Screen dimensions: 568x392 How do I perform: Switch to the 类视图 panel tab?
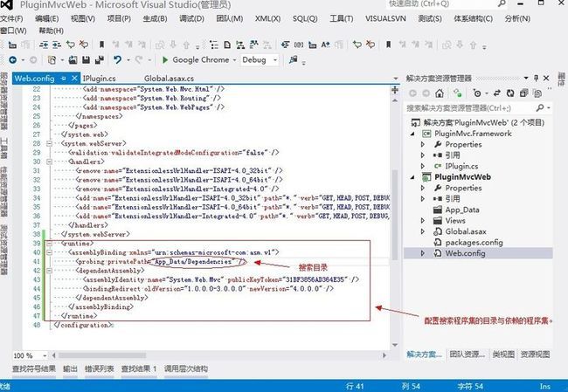pos(503,354)
